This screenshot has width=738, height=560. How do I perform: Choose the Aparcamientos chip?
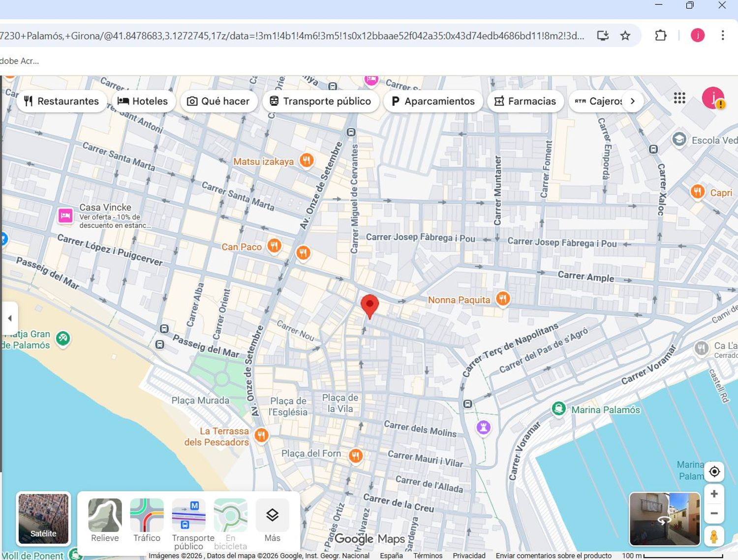click(433, 101)
